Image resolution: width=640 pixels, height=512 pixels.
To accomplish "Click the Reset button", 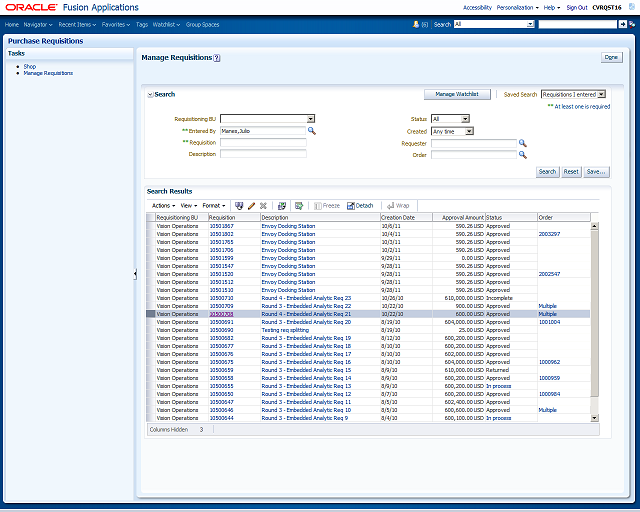I will click(x=571, y=172).
